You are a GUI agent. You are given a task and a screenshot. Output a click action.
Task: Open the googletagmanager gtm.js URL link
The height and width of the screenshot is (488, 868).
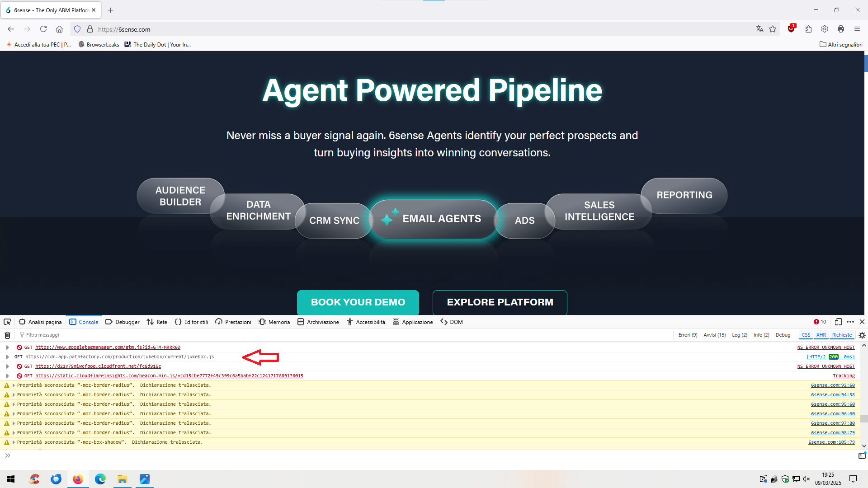108,347
